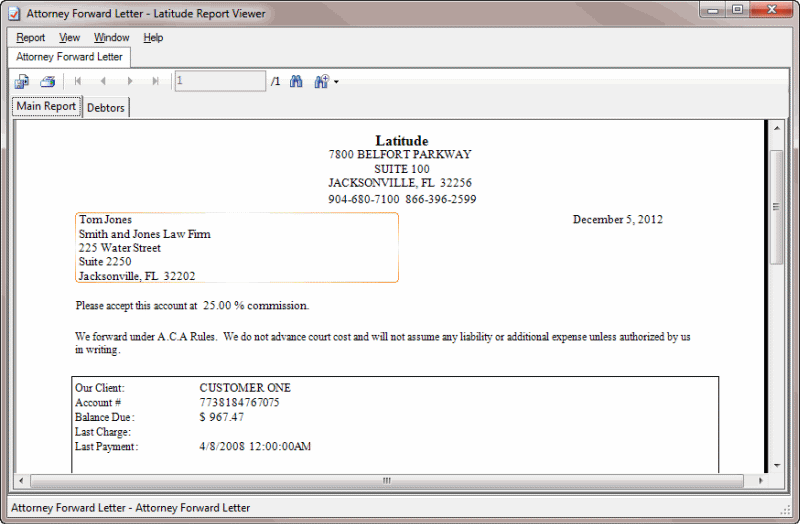Click the "Smith and Jones Law Firm" line

point(144,234)
